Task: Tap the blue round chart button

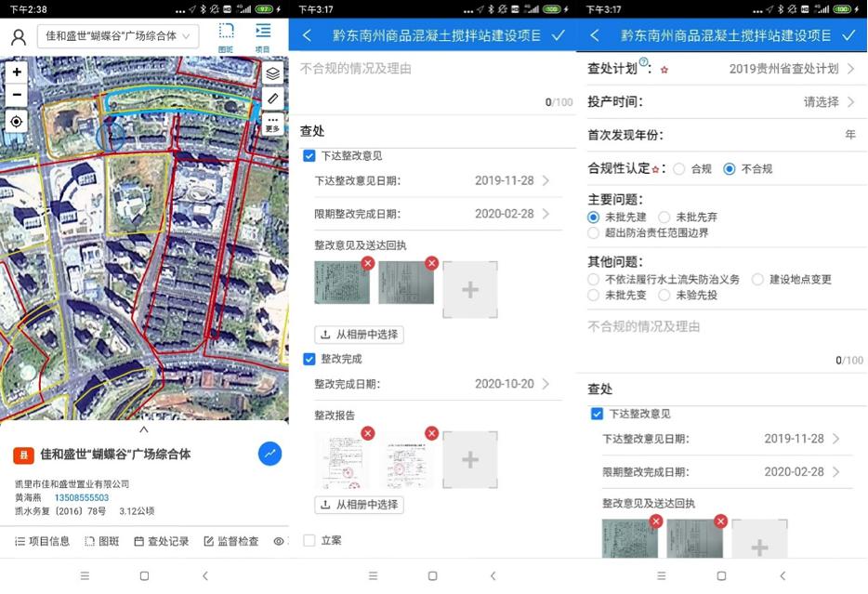Action: tap(270, 454)
